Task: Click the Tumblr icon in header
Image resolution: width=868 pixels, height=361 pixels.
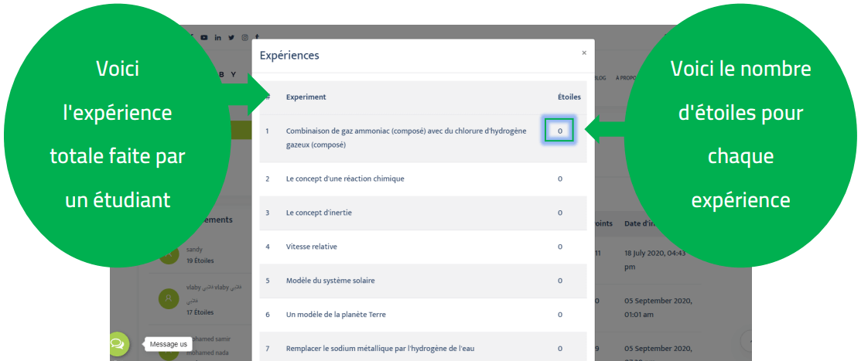Action: 257,37
